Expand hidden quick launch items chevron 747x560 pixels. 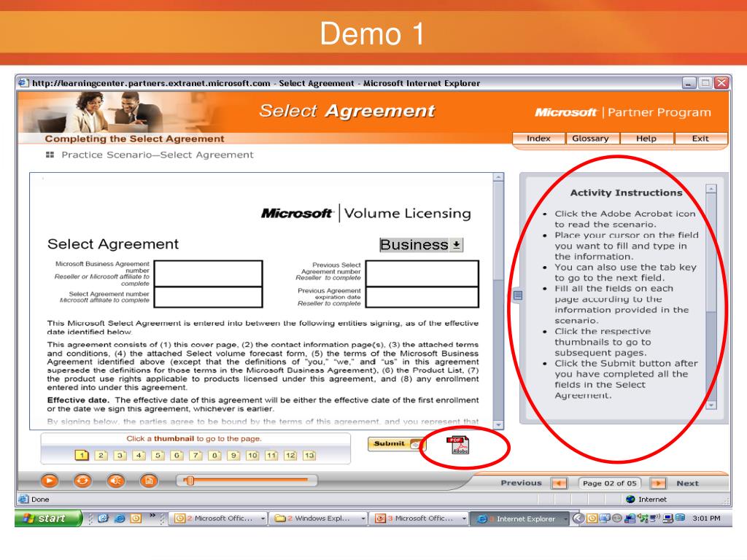point(152,515)
